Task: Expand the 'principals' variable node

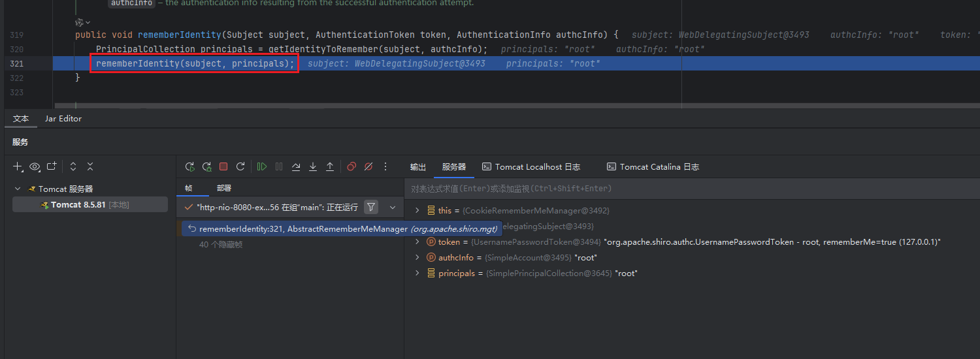Action: pos(417,273)
